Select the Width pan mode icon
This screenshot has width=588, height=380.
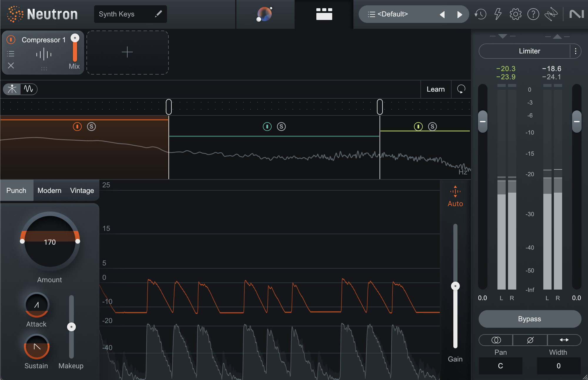[x=564, y=340]
